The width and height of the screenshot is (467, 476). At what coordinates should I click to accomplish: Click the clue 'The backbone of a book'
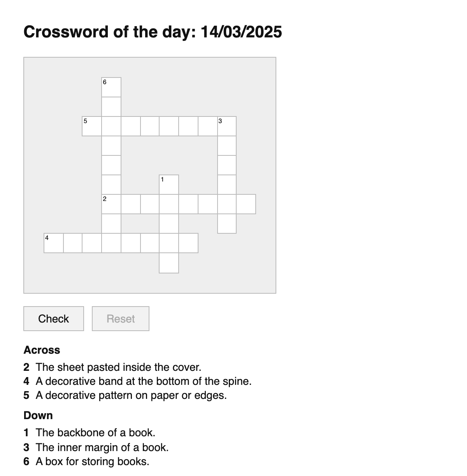point(95,432)
